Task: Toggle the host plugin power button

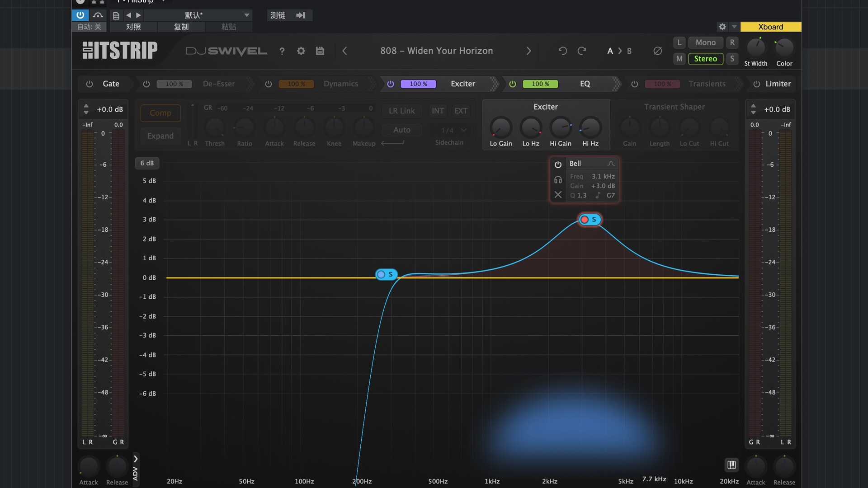Action: pyautogui.click(x=80, y=15)
